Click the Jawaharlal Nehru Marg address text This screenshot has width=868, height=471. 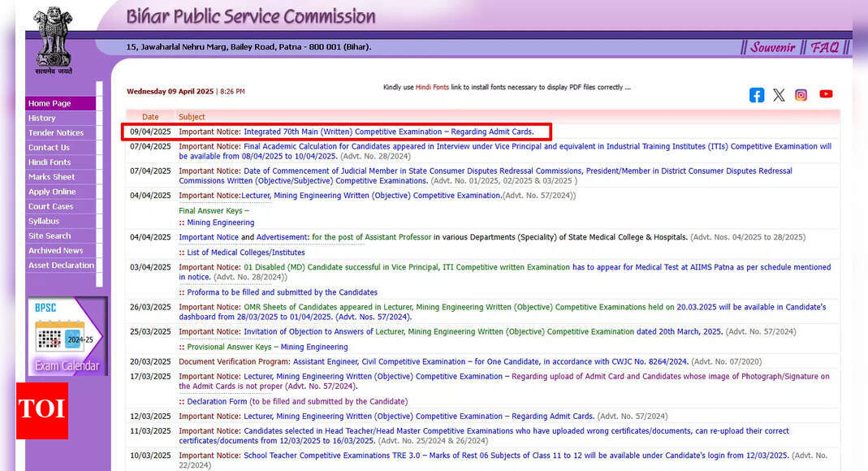point(248,47)
